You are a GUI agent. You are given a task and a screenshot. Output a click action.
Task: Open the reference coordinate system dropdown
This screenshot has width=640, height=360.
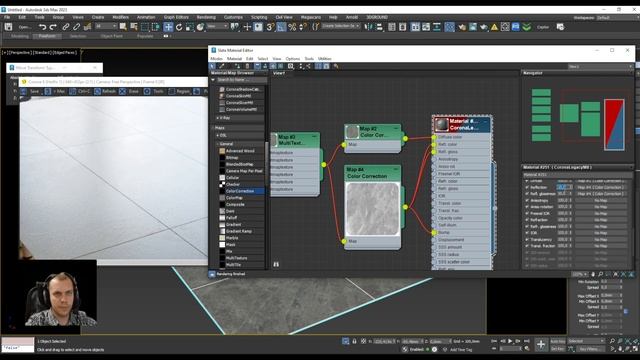(217, 27)
